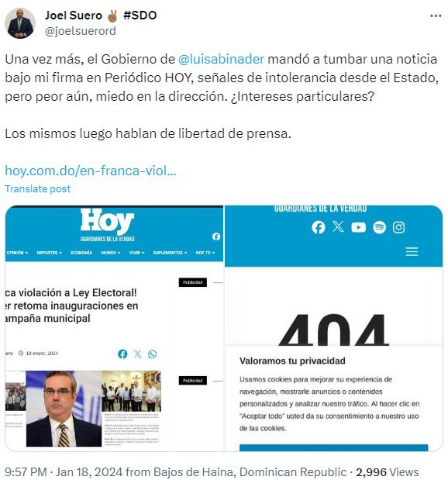Expand the SUPLEMENTOS dropdown menu
Screen dimensions: 448x480
(170, 253)
